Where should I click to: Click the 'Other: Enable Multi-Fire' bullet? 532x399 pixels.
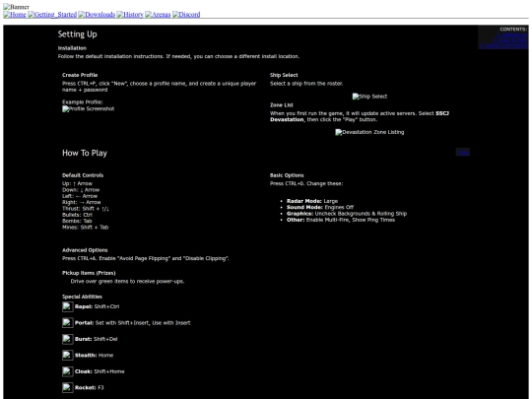[341, 220]
